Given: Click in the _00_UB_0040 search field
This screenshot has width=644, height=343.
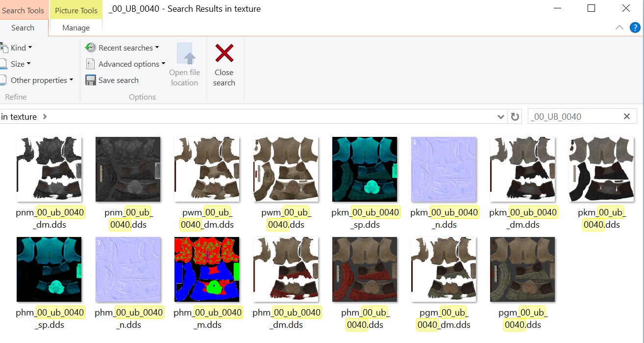Looking at the screenshot, I should (573, 117).
